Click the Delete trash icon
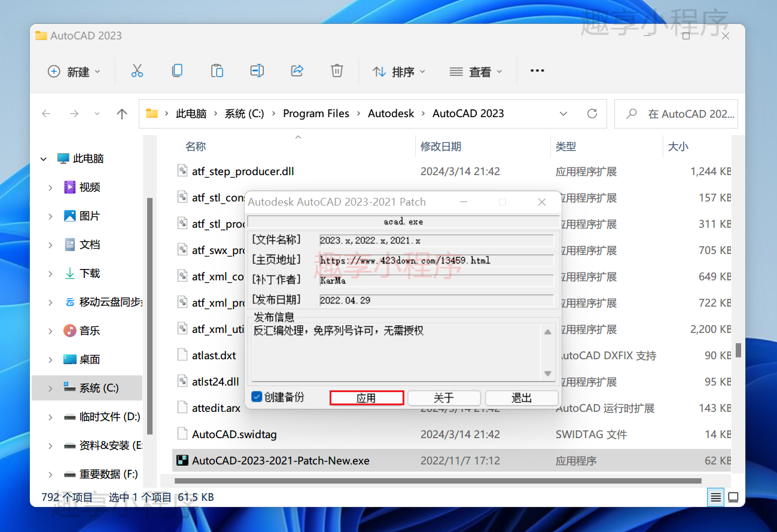 coord(337,71)
